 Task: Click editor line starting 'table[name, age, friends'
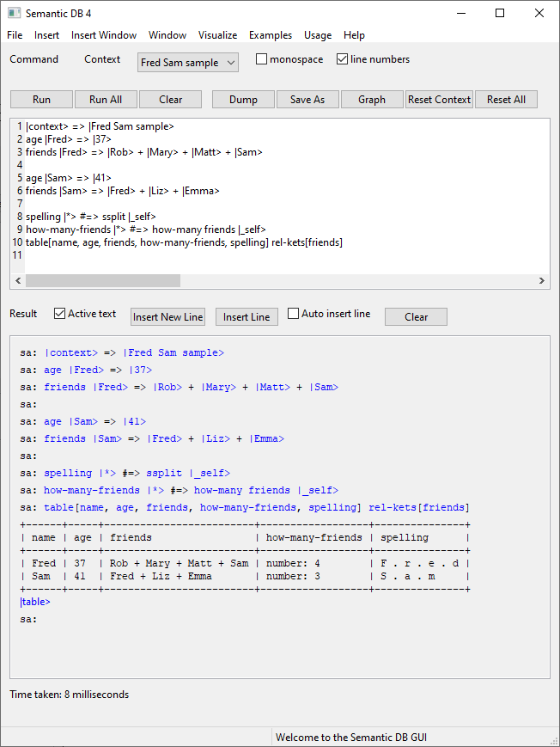184,242
